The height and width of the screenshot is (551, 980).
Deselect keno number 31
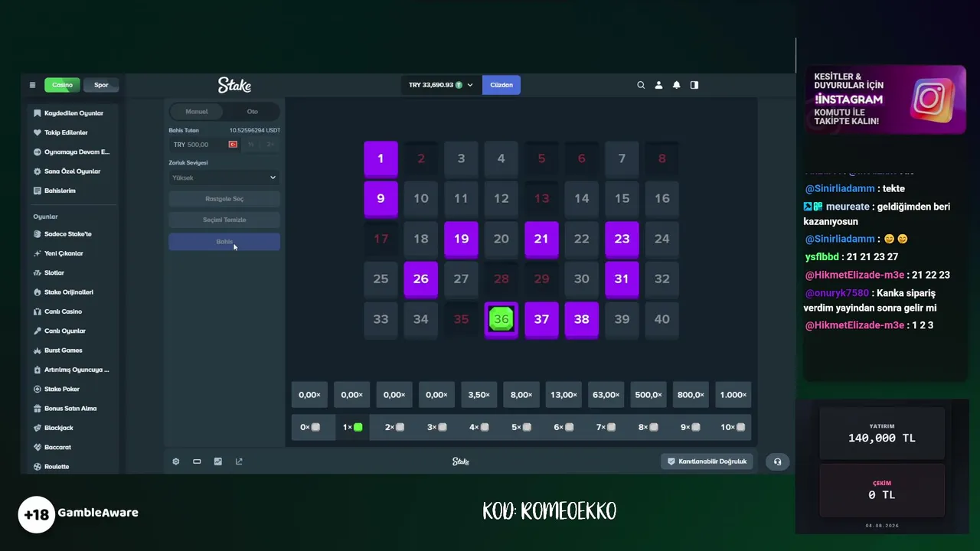pos(622,279)
